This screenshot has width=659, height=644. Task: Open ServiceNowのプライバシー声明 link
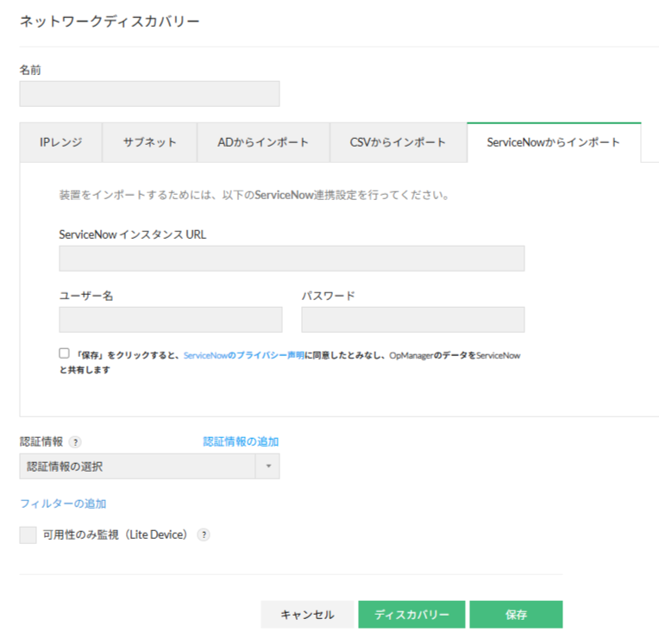click(243, 354)
